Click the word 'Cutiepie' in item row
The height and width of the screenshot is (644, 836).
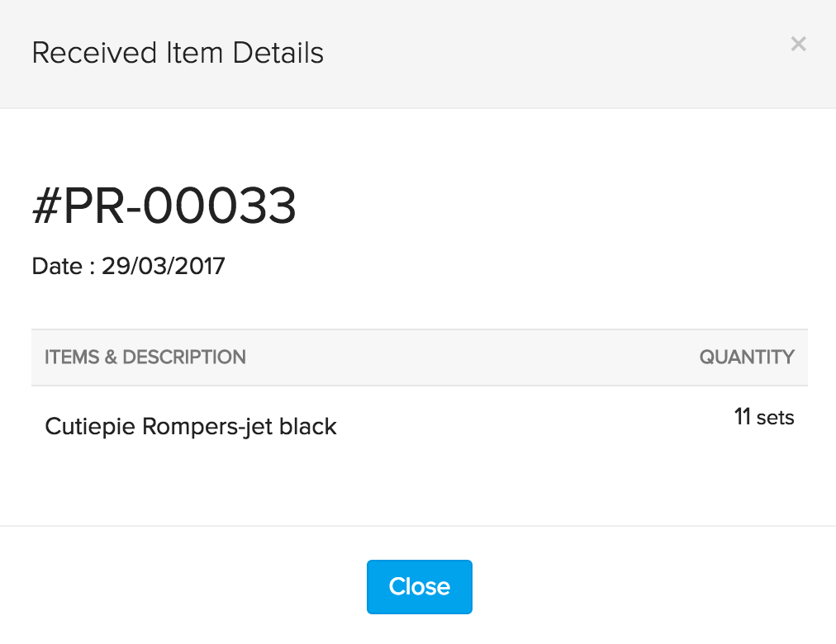[x=90, y=427]
